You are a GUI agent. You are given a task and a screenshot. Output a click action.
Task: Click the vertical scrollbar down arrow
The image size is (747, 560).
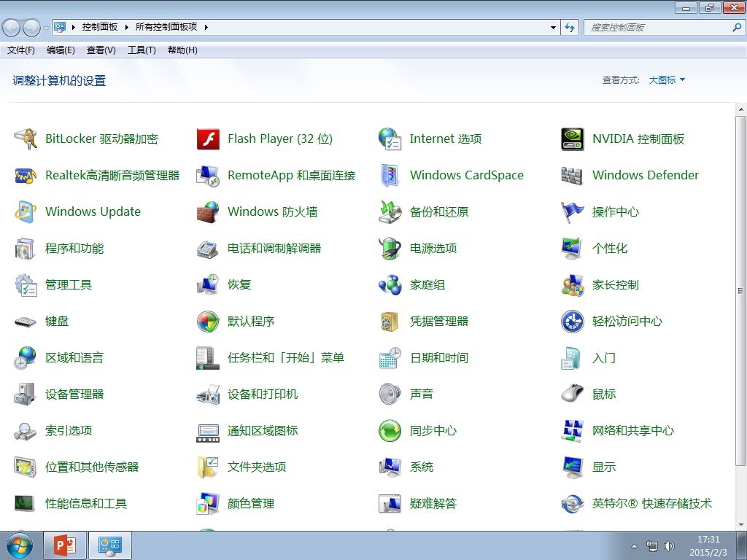741,525
